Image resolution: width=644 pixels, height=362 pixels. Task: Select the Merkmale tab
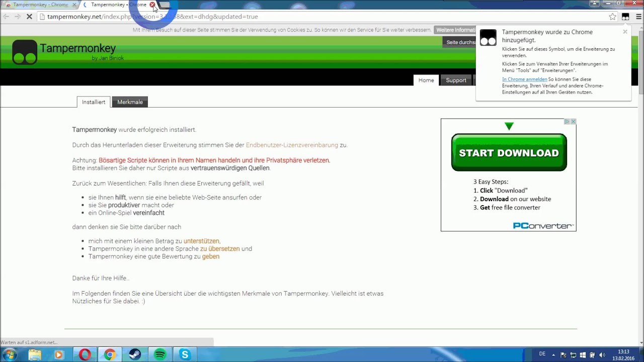tap(130, 102)
